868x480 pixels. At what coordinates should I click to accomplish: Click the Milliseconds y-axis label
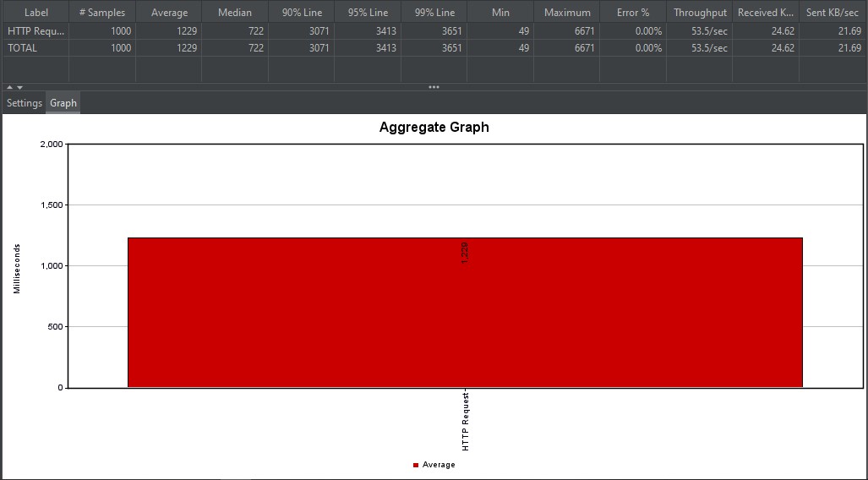(17, 269)
